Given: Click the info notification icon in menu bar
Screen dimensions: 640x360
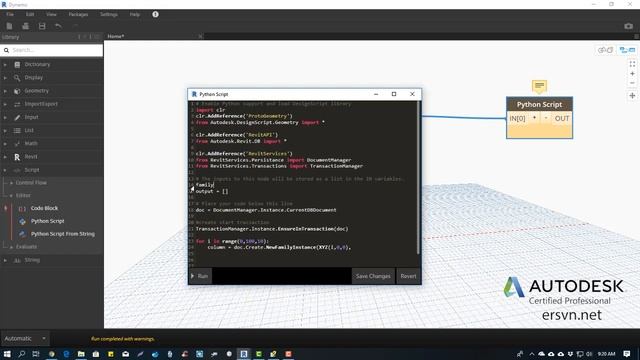Looking at the screenshot, I should click(156, 14).
